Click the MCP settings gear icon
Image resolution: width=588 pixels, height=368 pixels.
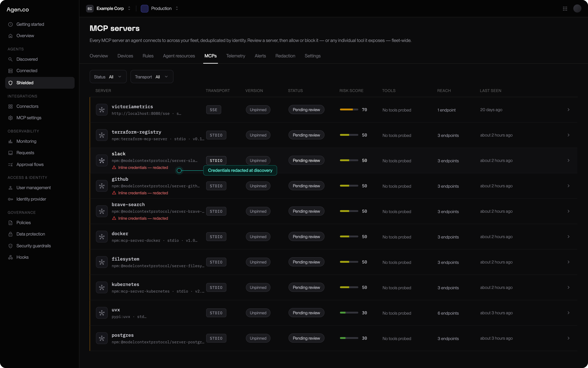point(10,118)
